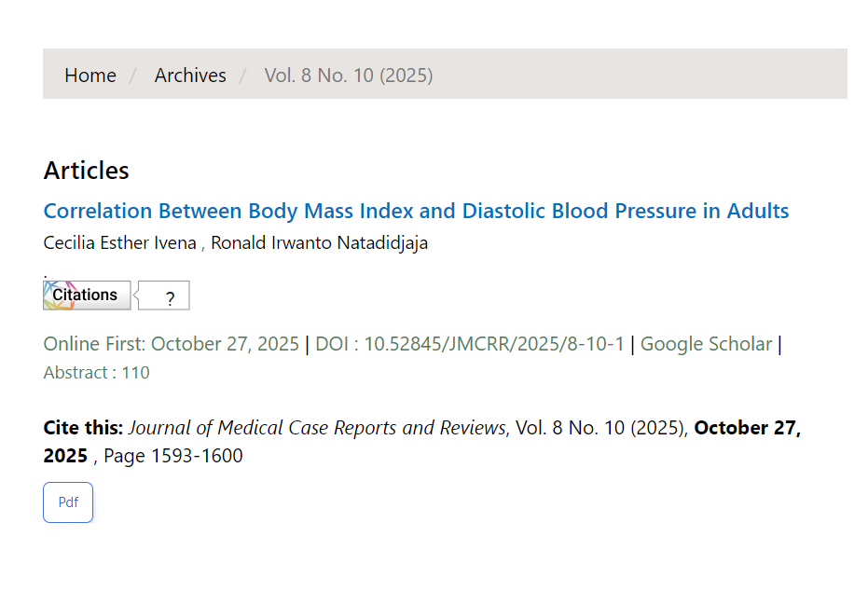Click the slash separator after Archives
Viewport: 868px width, 605px height.
tap(243, 76)
